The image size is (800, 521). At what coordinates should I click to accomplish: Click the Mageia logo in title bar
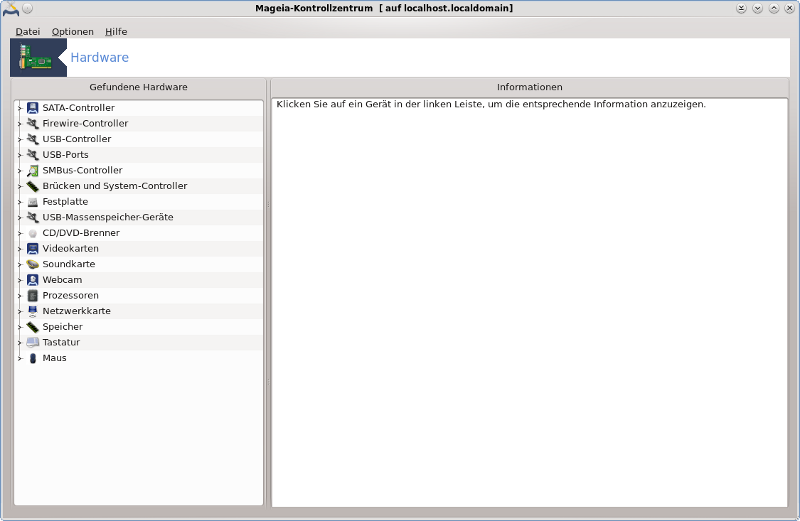click(x=10, y=9)
